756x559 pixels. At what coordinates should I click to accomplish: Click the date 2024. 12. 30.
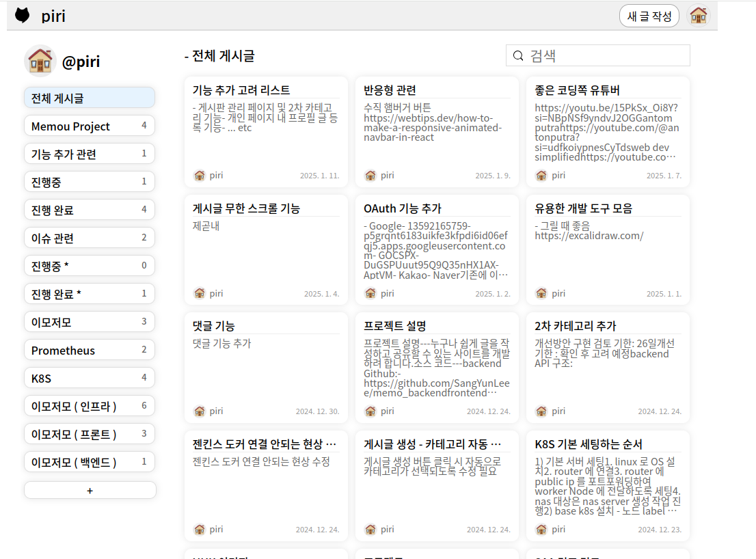[318, 411]
